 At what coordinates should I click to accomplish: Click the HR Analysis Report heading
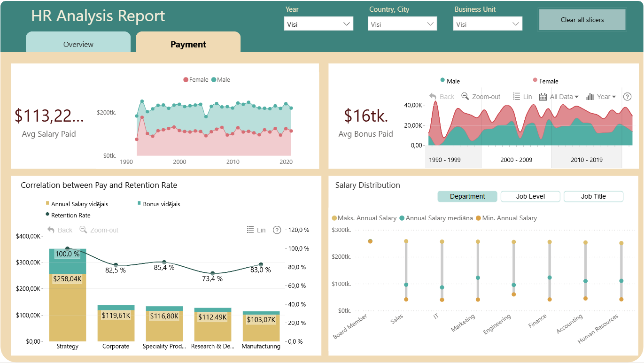[98, 15]
